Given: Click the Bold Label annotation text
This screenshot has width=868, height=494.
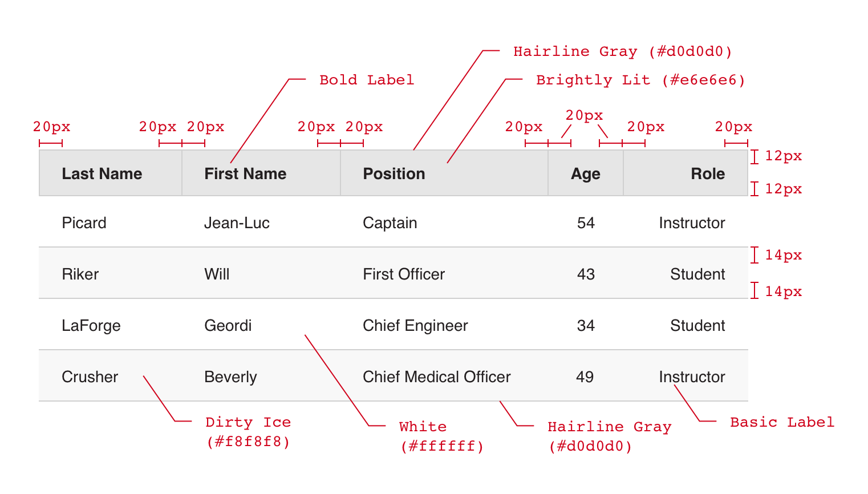Looking at the screenshot, I should click(x=367, y=80).
